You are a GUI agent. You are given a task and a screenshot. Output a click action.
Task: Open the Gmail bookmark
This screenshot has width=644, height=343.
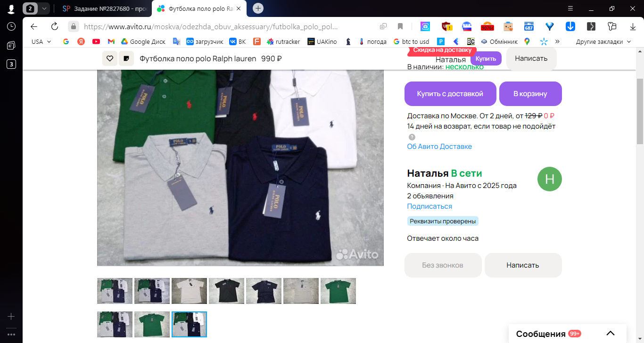coord(111,41)
